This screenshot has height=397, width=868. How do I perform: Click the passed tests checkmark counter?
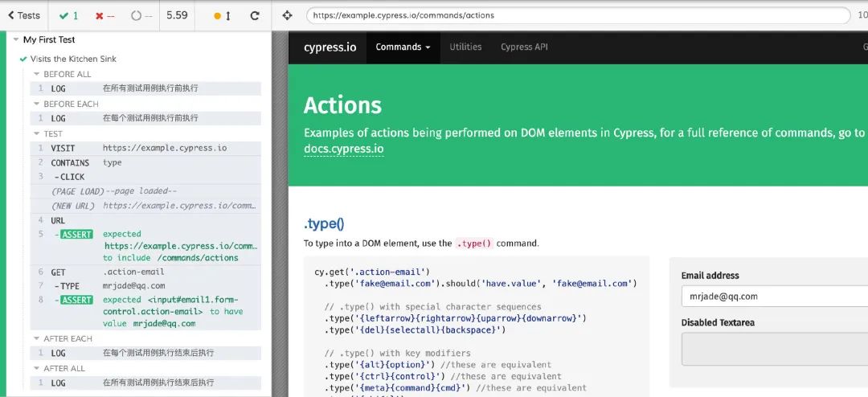68,15
